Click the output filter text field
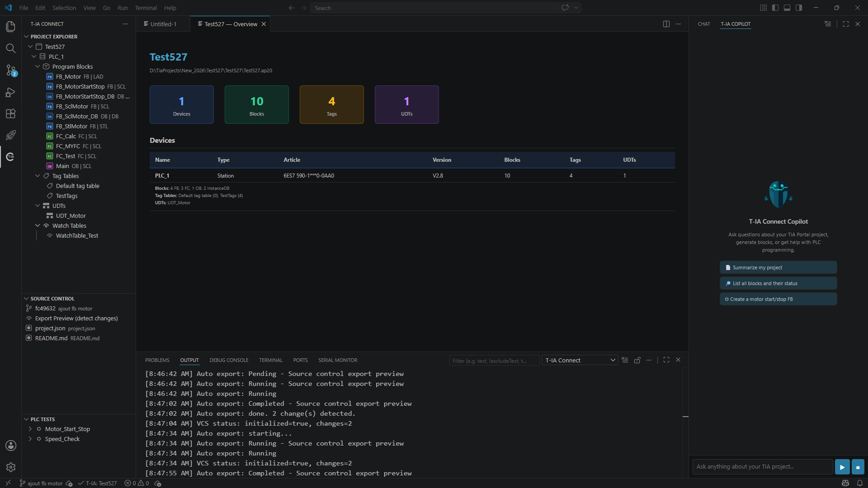The width and height of the screenshot is (868, 488). point(494,361)
